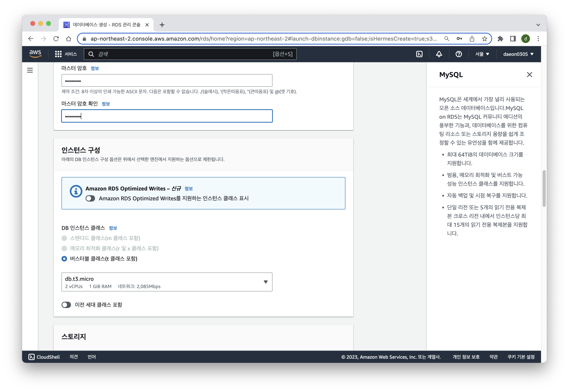The image size is (569, 392).
Task: Open the Seoul region selector dropdown
Action: 482,54
